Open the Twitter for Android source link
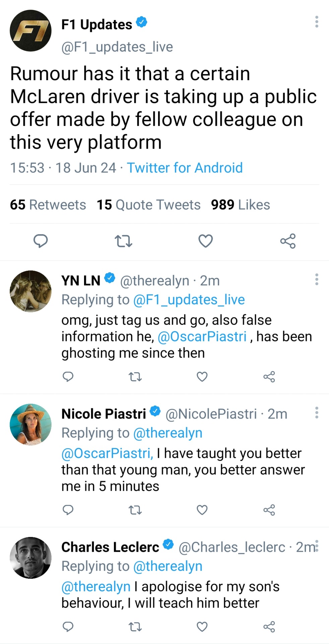The image size is (329, 644). point(185,168)
